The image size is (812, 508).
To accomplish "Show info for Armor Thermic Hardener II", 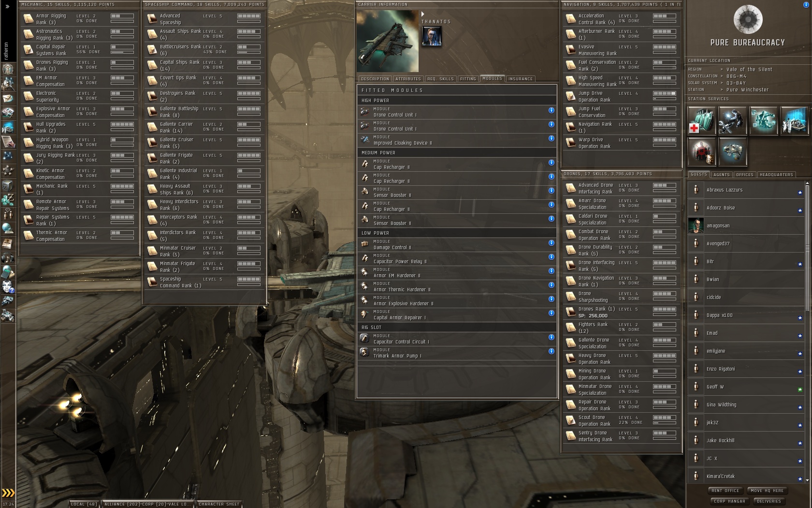I will [551, 285].
